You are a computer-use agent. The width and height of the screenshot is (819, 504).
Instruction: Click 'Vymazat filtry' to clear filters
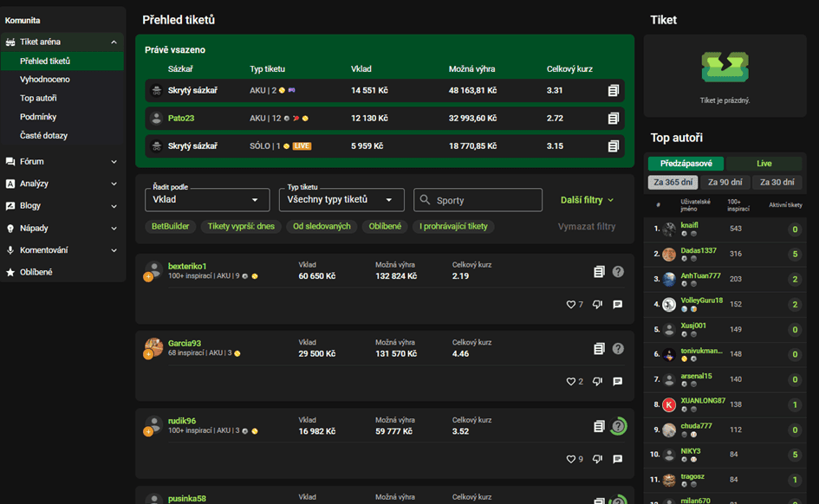587,227
